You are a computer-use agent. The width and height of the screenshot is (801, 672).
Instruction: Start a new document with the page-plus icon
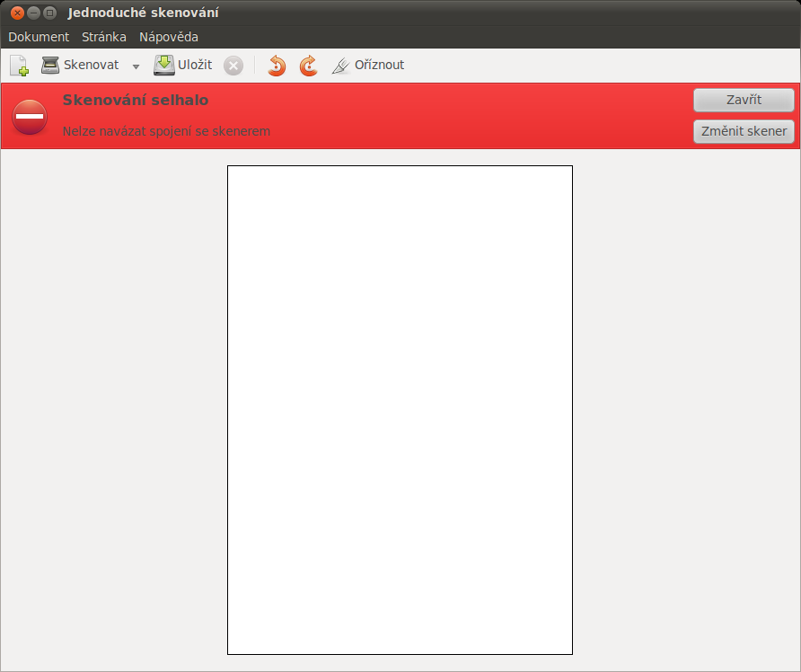pos(19,66)
